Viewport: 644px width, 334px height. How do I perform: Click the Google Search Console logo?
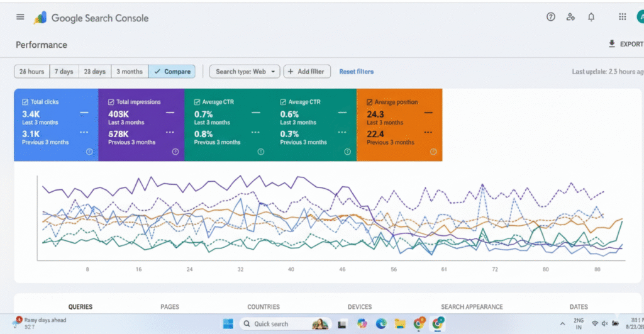92,18
